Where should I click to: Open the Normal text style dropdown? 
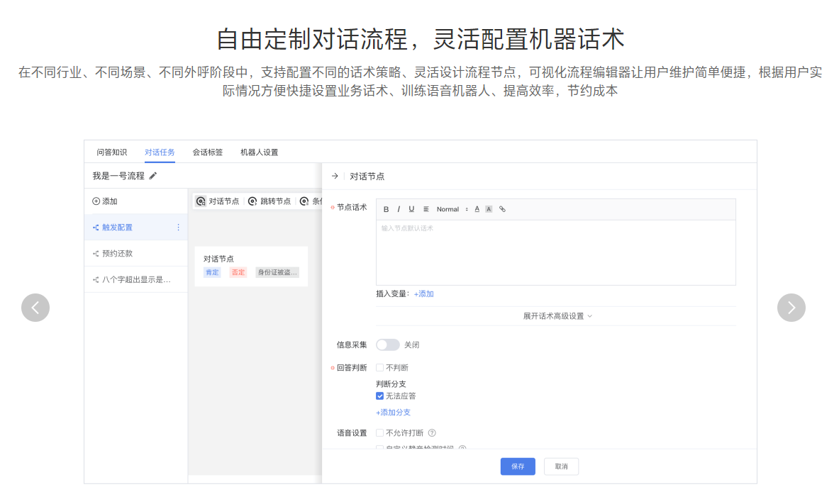[448, 209]
